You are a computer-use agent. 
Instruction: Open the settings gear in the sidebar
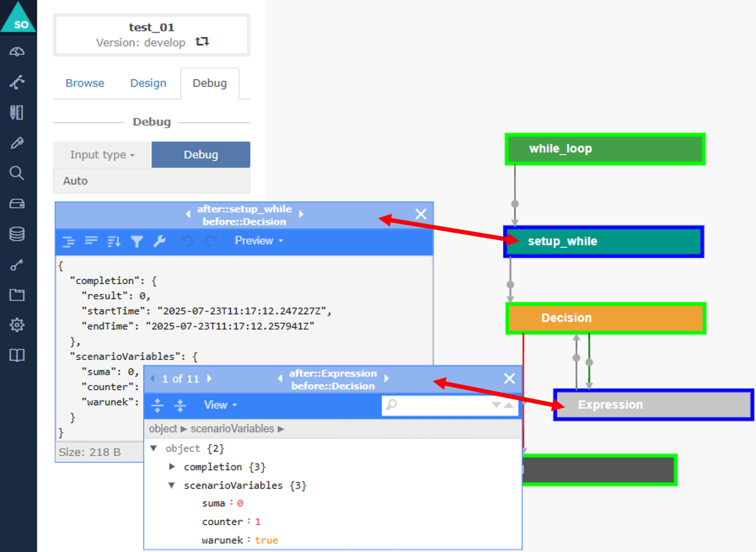pyautogui.click(x=17, y=325)
